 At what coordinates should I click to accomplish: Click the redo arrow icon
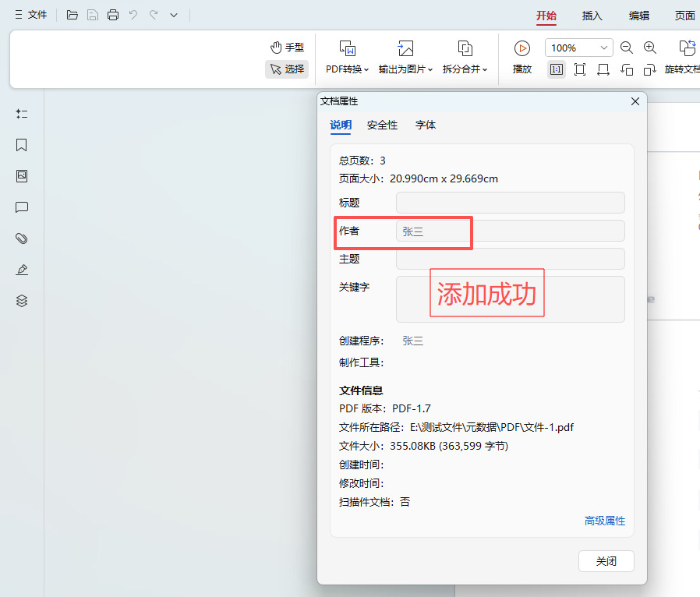(154, 15)
